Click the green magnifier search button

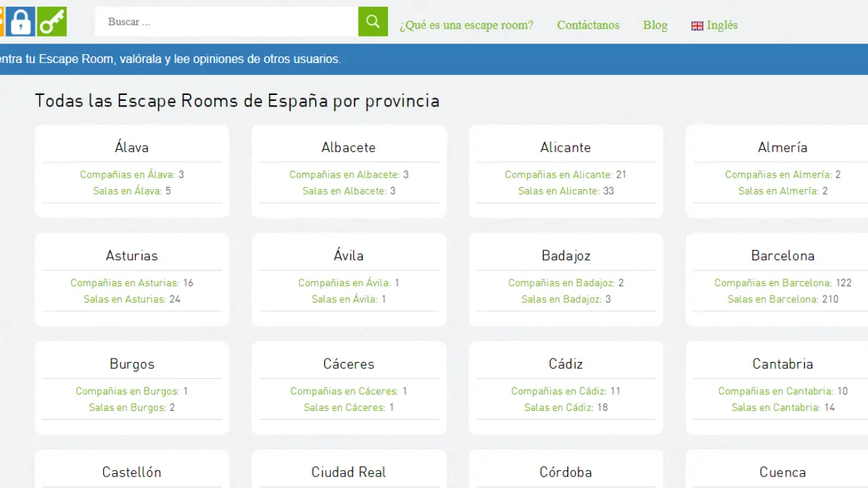coord(372,22)
